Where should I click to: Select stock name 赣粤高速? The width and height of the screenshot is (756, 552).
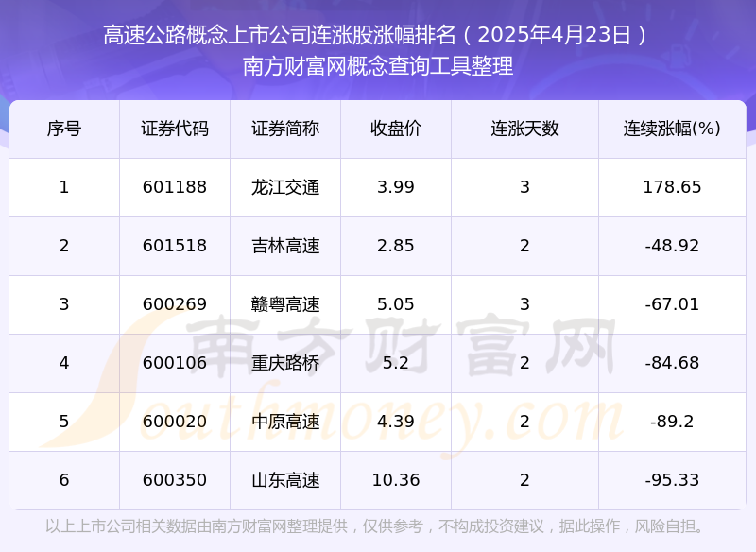click(285, 304)
